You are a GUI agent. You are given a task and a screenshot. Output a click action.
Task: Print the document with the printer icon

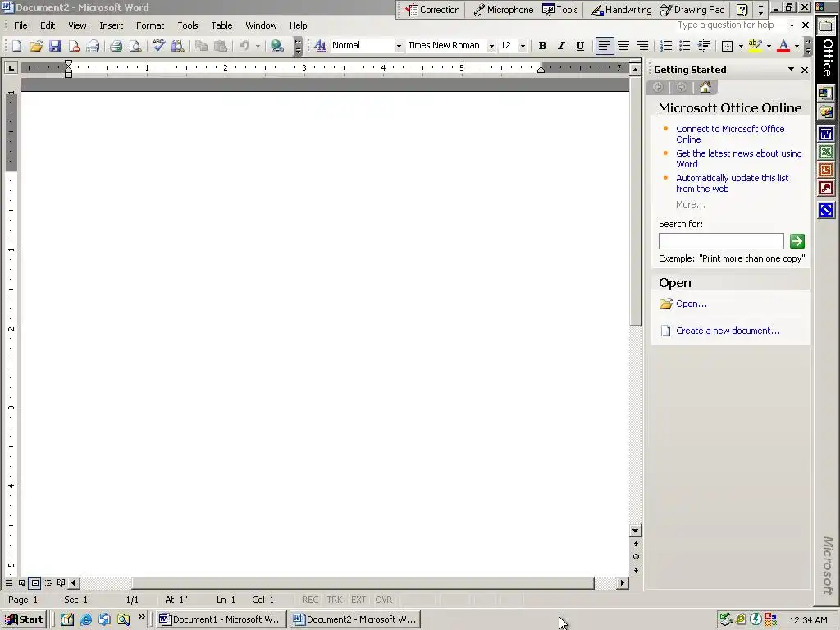[116, 46]
